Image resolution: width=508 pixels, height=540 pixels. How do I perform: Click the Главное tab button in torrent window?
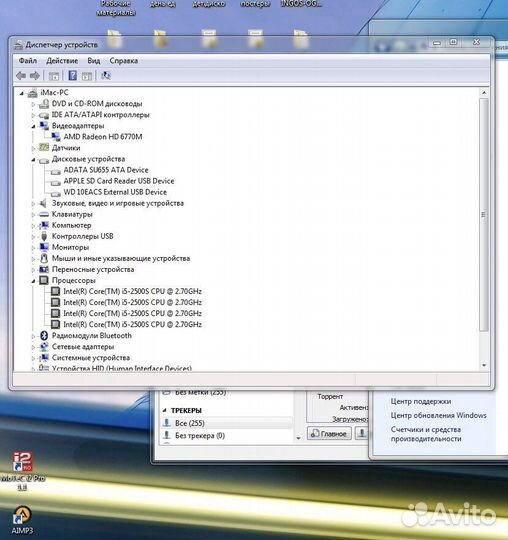pos(329,434)
